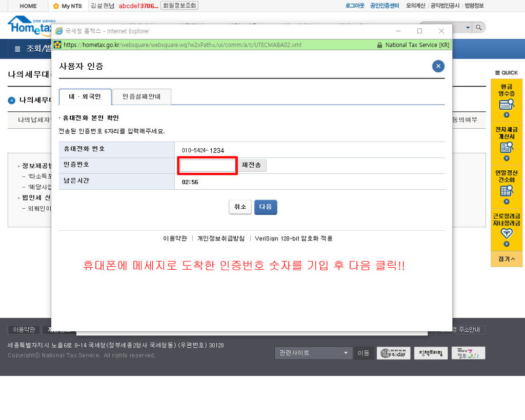Click the My NTS star icon
The width and height of the screenshot is (525, 420).
click(x=56, y=6)
